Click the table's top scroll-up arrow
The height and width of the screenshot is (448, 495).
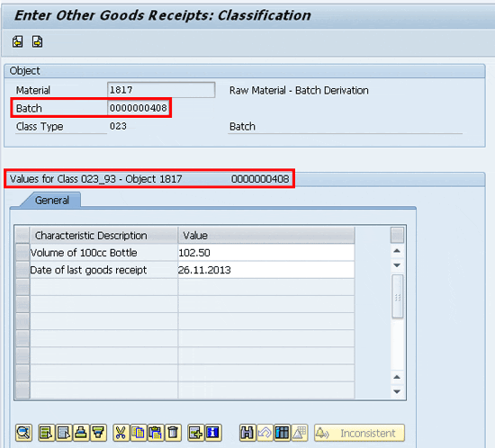[x=397, y=251]
